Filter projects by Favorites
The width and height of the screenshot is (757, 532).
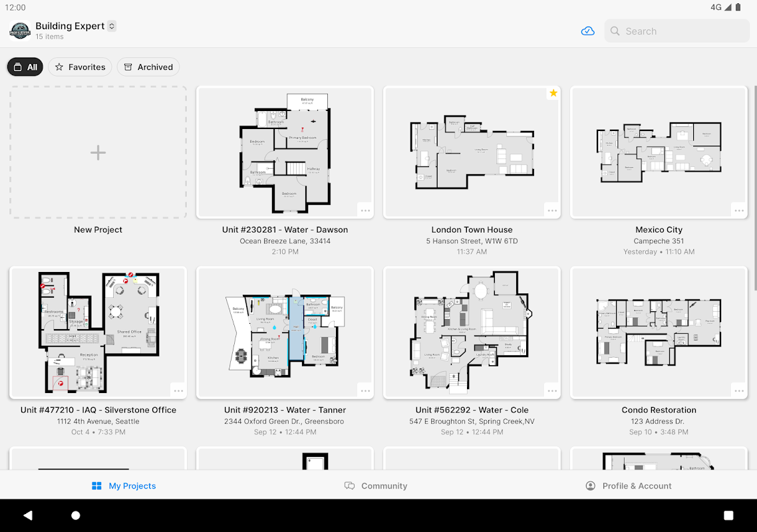point(80,67)
